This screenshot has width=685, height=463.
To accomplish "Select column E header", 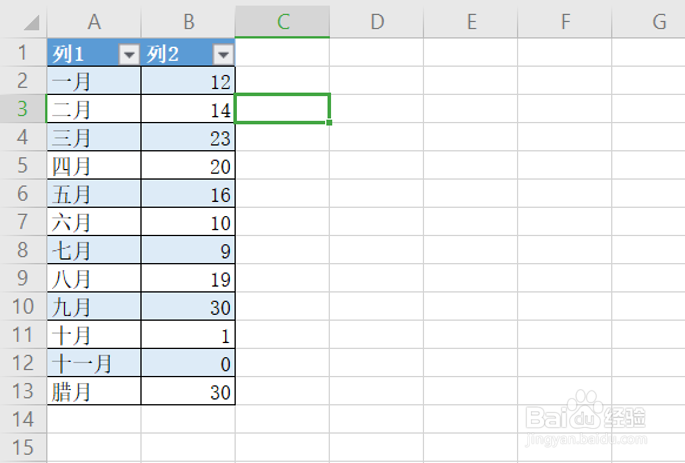I will click(x=471, y=22).
